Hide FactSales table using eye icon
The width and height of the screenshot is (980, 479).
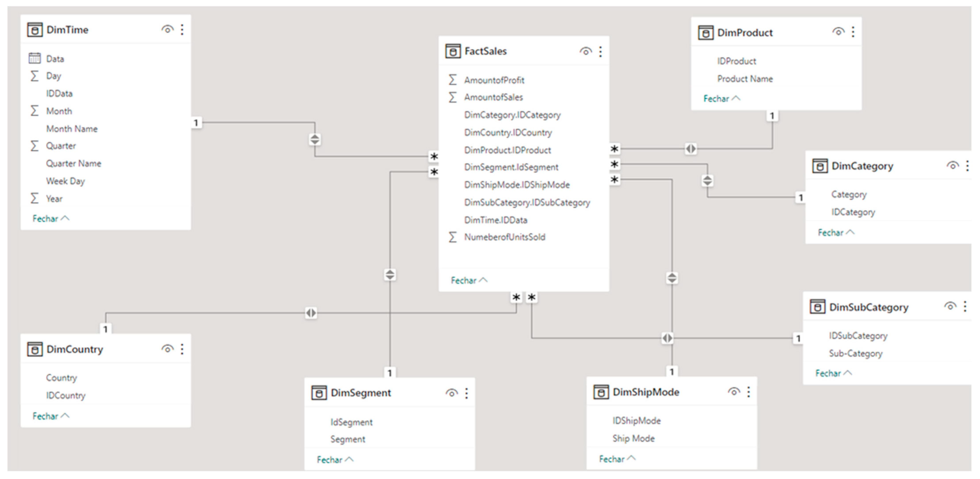click(585, 51)
